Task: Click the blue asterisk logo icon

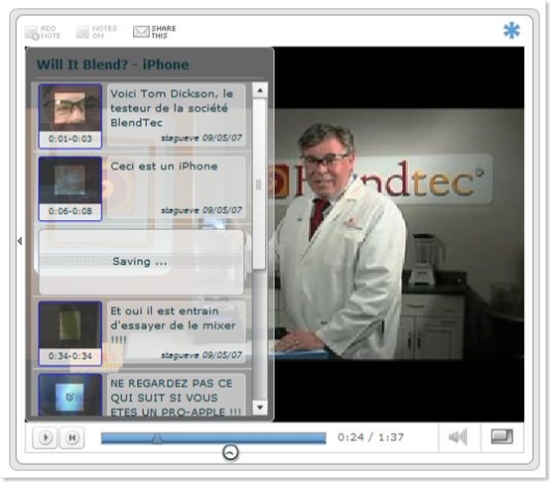Action: (x=511, y=31)
